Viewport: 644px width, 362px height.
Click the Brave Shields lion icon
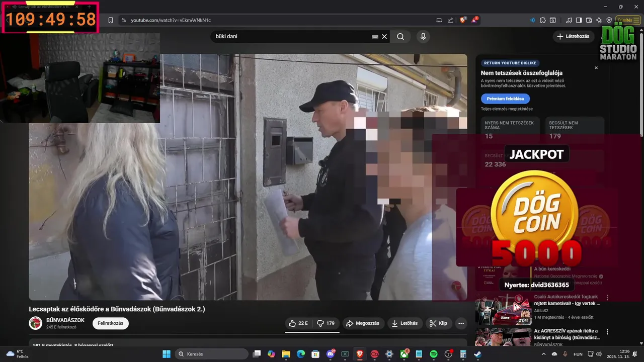tap(463, 20)
